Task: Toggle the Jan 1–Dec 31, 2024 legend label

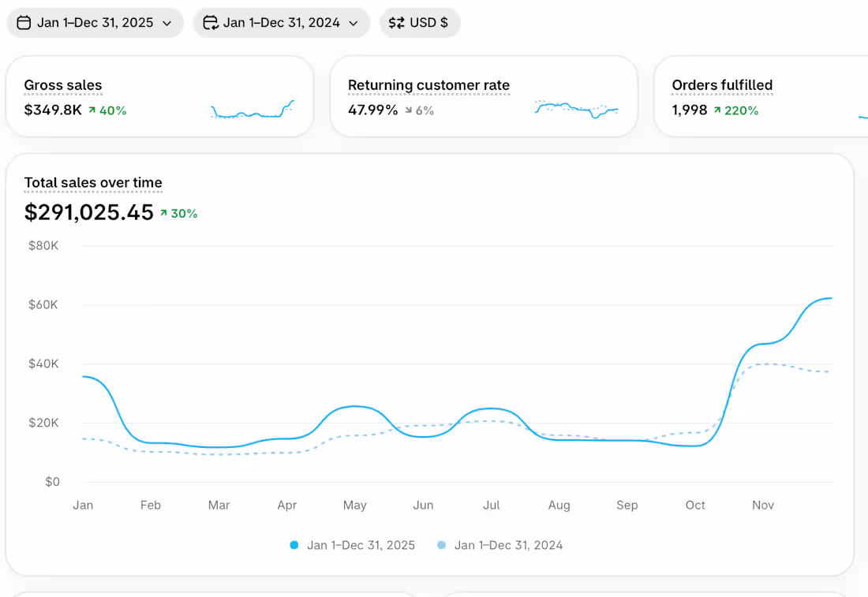Action: [508, 545]
